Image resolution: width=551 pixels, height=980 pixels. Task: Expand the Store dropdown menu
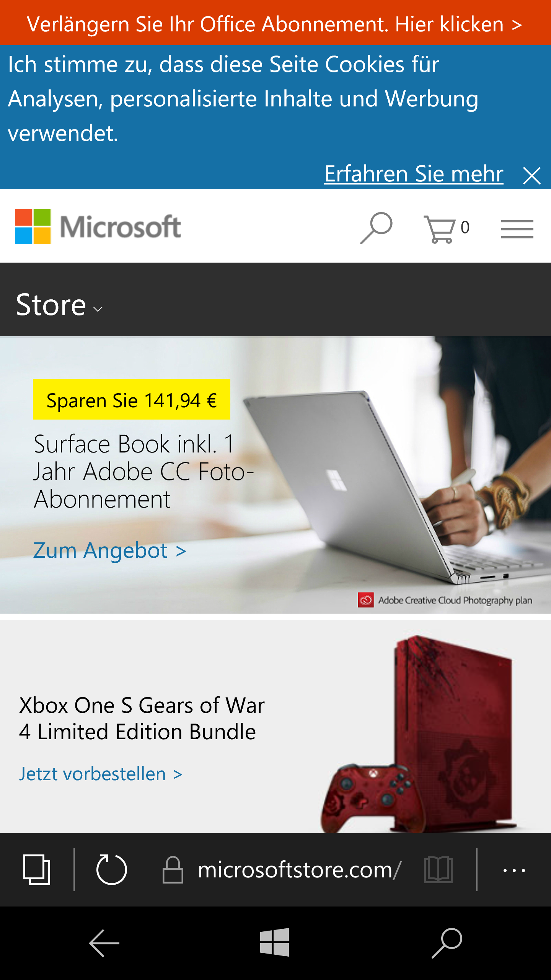(x=59, y=305)
